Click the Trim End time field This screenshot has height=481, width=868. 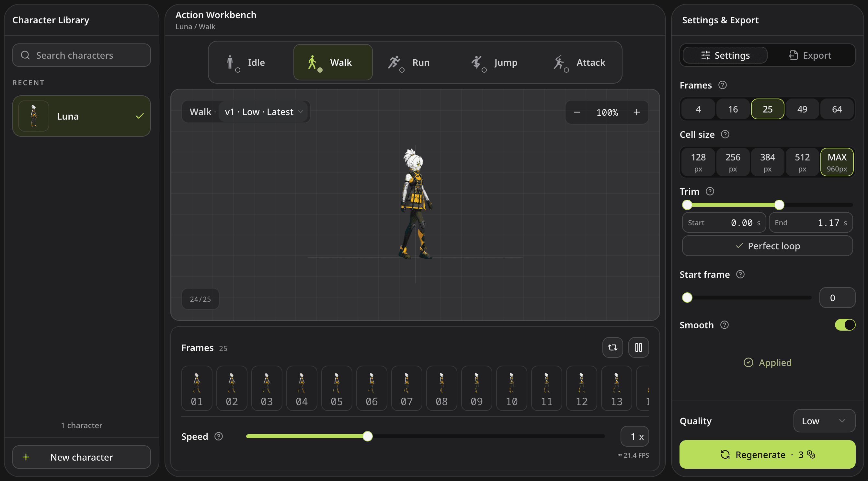coord(811,223)
